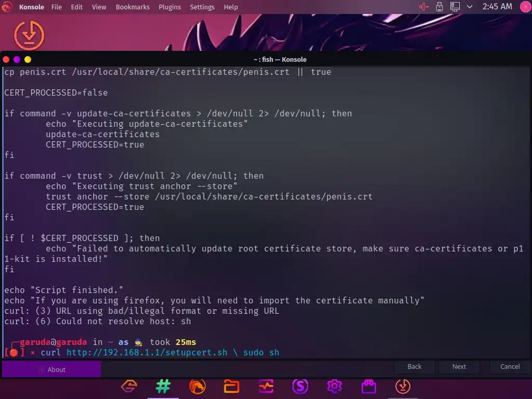532x399 pixels.
Task: Click 'took 25ms' in the prompt line
Action: click(x=173, y=342)
